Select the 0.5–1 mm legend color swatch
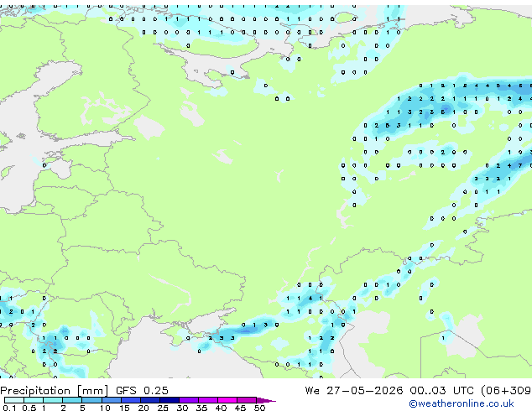This screenshot has height=411, width=532. [x=34, y=400]
